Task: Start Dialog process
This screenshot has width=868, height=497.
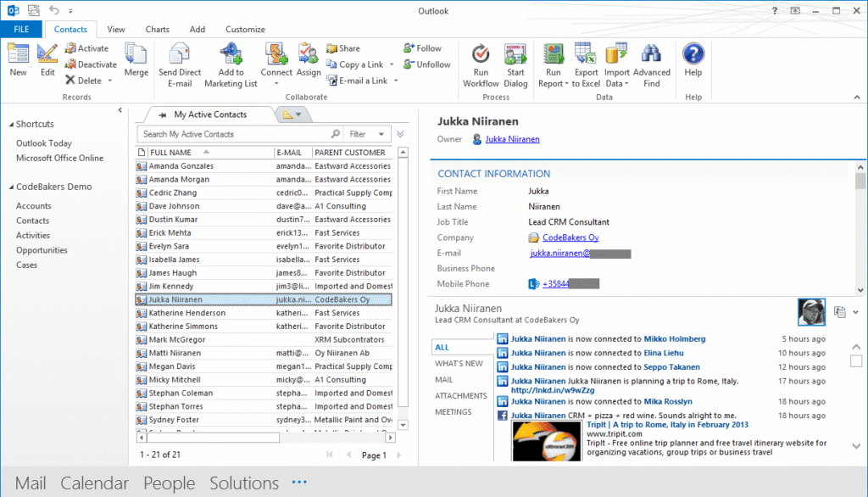Action: (x=515, y=65)
